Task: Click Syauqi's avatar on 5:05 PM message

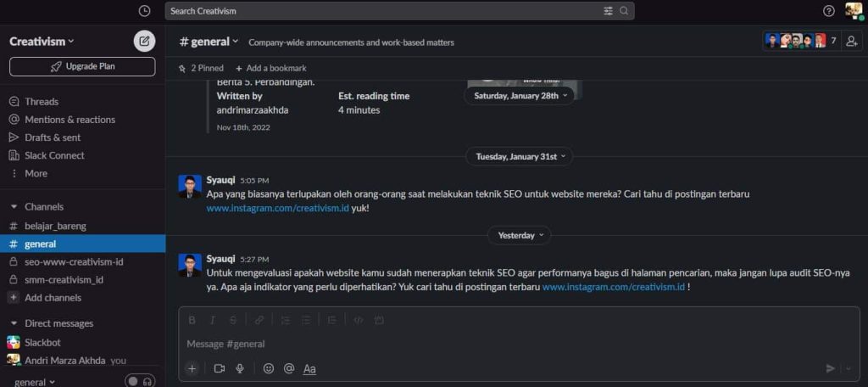Action: click(190, 187)
